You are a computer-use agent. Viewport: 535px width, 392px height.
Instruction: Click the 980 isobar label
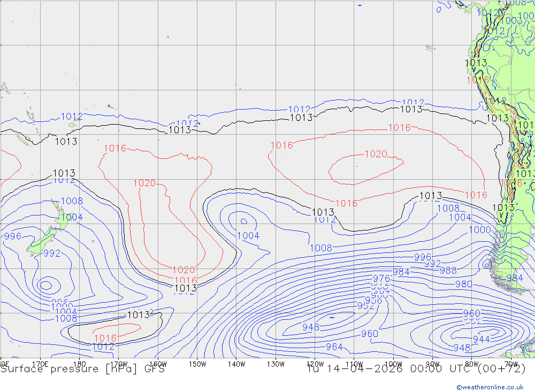(x=464, y=284)
